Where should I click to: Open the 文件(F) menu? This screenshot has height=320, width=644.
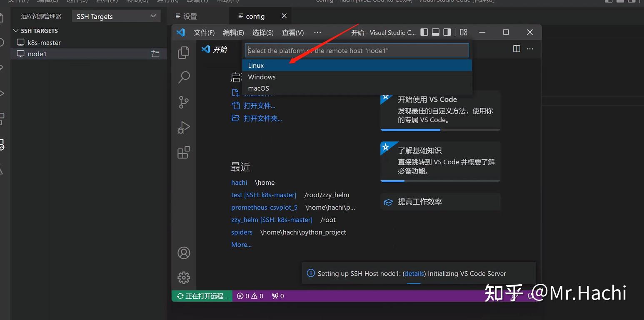pyautogui.click(x=204, y=32)
